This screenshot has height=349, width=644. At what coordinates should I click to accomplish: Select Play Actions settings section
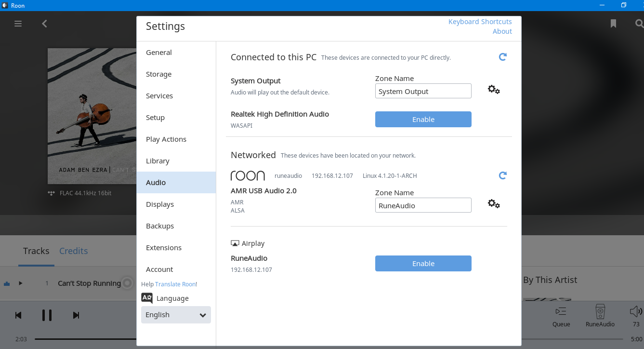[176, 139]
